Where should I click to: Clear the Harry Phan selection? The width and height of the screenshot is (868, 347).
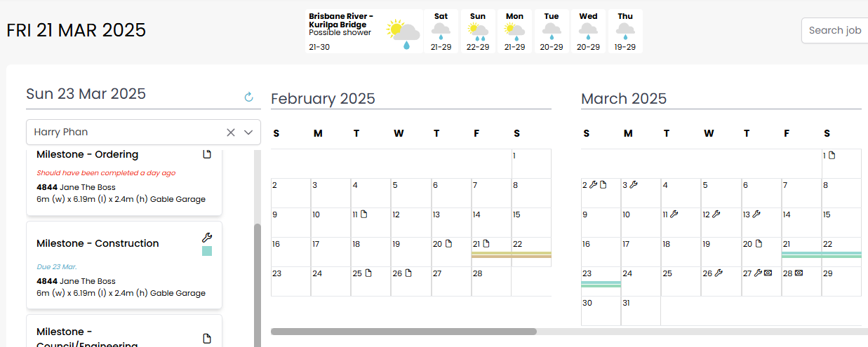(x=231, y=132)
